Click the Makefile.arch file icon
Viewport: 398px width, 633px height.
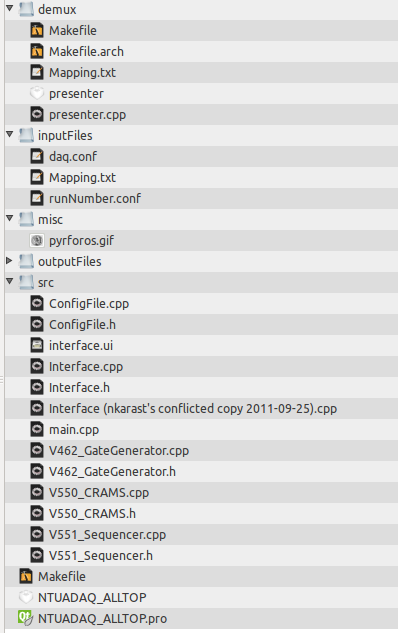37,51
